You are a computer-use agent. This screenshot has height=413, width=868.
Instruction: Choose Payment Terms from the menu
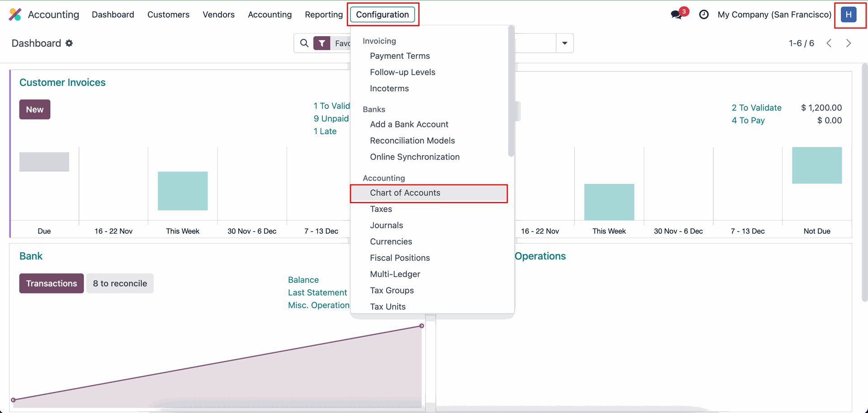(400, 56)
